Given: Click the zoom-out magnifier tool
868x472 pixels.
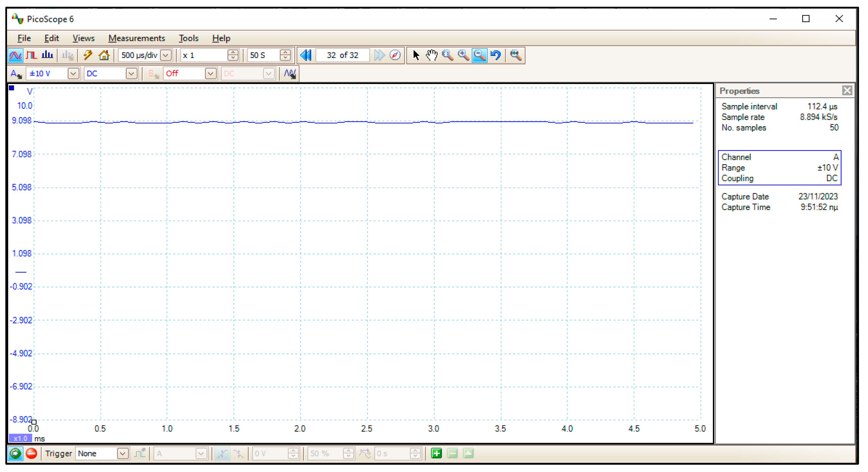Looking at the screenshot, I should 479,55.
